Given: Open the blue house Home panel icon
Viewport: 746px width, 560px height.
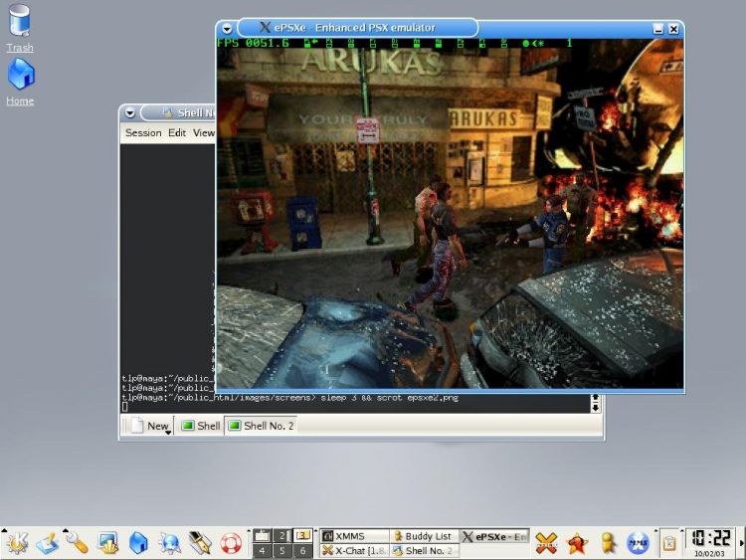Looking at the screenshot, I should (x=138, y=543).
